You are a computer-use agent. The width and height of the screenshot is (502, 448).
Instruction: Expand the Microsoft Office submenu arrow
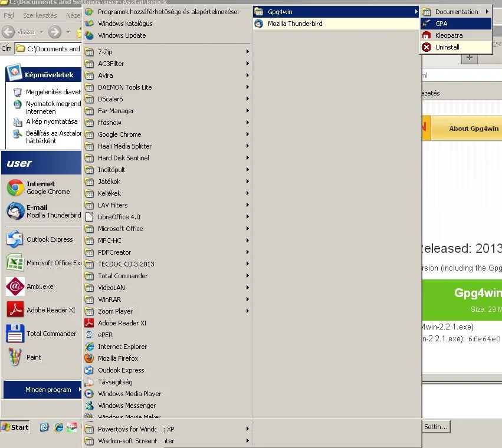(x=248, y=229)
